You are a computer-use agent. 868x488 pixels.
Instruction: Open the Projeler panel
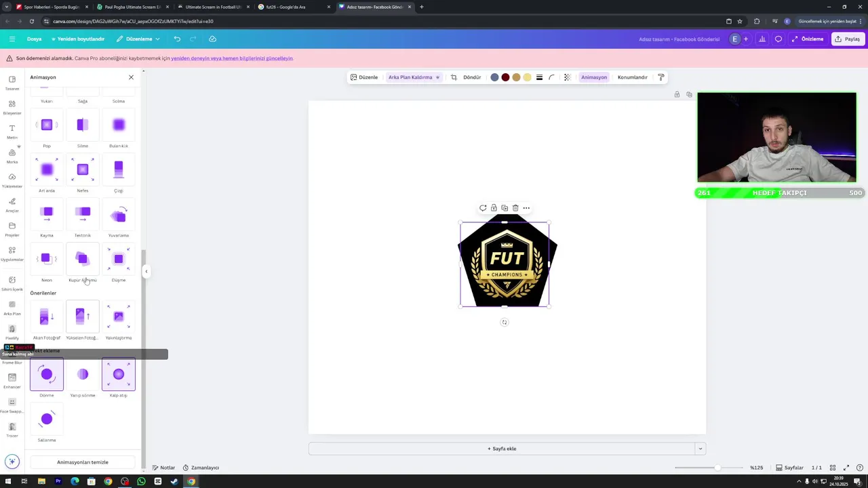coord(12,229)
